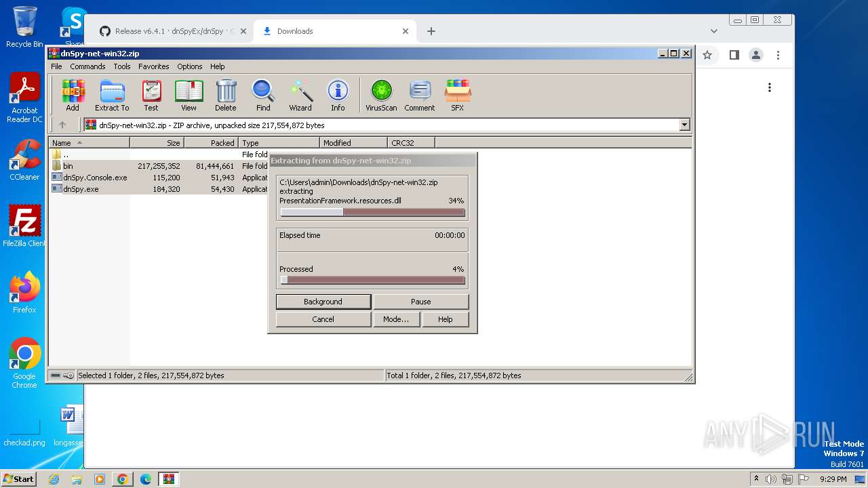Image resolution: width=868 pixels, height=488 pixels.
Task: Click the Comment toolbar icon
Action: [420, 95]
